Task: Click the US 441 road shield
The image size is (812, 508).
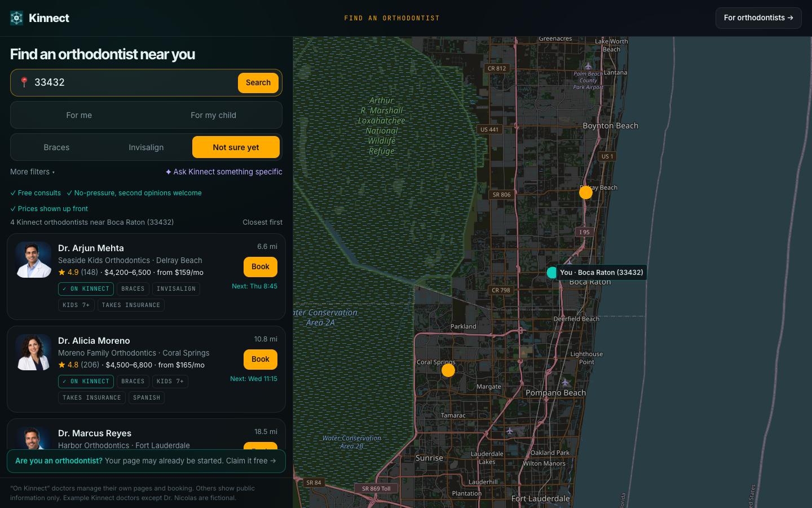Action: pyautogui.click(x=489, y=129)
